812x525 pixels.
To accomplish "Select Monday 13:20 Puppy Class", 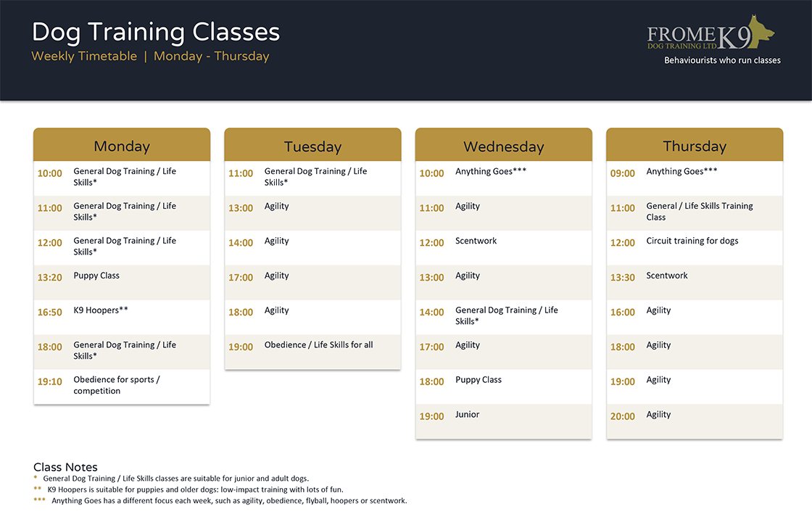I will point(122,283).
